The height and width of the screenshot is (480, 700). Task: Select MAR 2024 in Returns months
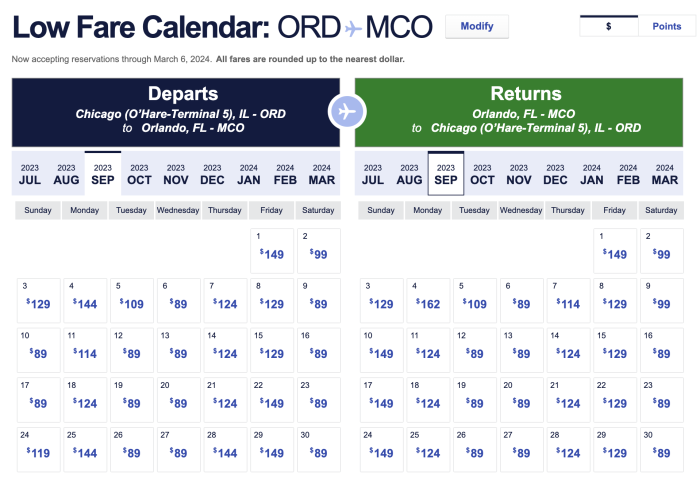664,174
